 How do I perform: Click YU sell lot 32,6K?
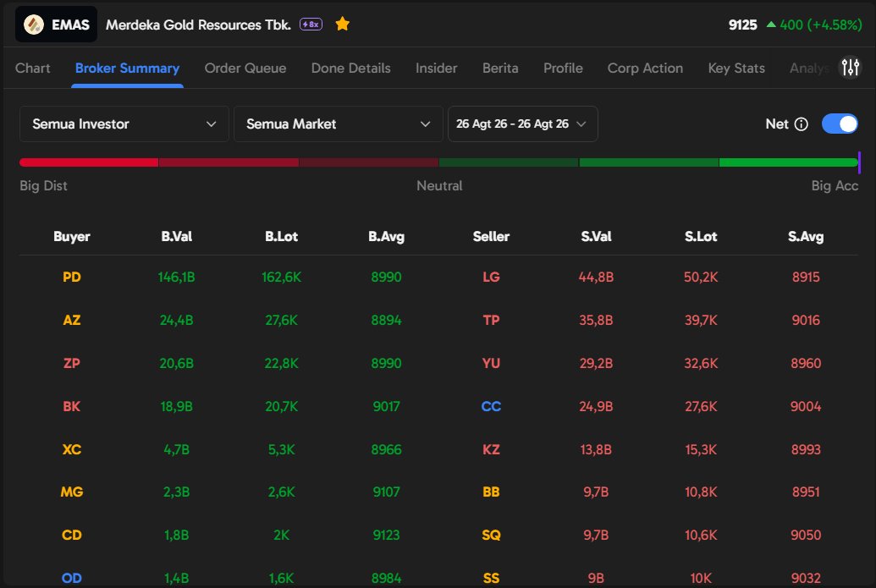(701, 363)
